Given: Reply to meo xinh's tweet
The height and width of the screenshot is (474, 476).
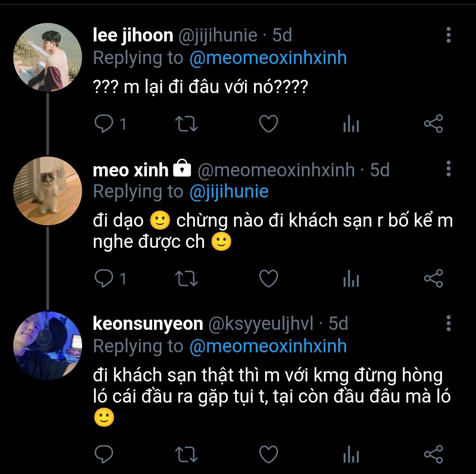Looking at the screenshot, I should pyautogui.click(x=104, y=279).
